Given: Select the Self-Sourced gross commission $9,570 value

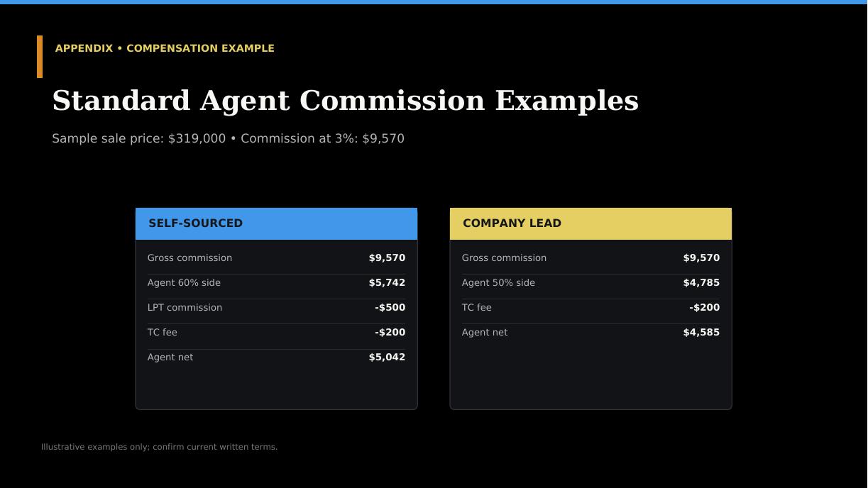Looking at the screenshot, I should (x=387, y=258).
